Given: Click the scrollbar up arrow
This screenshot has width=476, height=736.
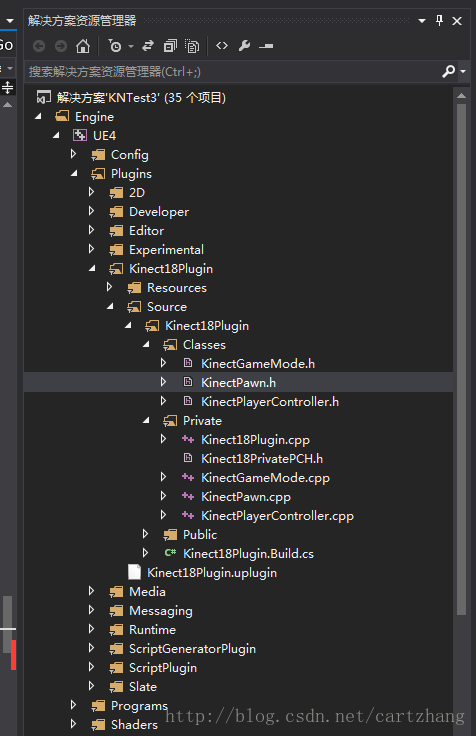Looking at the screenshot, I should tap(461, 95).
